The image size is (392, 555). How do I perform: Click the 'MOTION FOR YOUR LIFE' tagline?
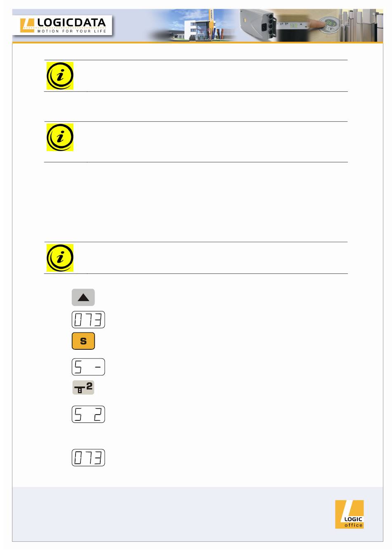pyautogui.click(x=72, y=31)
